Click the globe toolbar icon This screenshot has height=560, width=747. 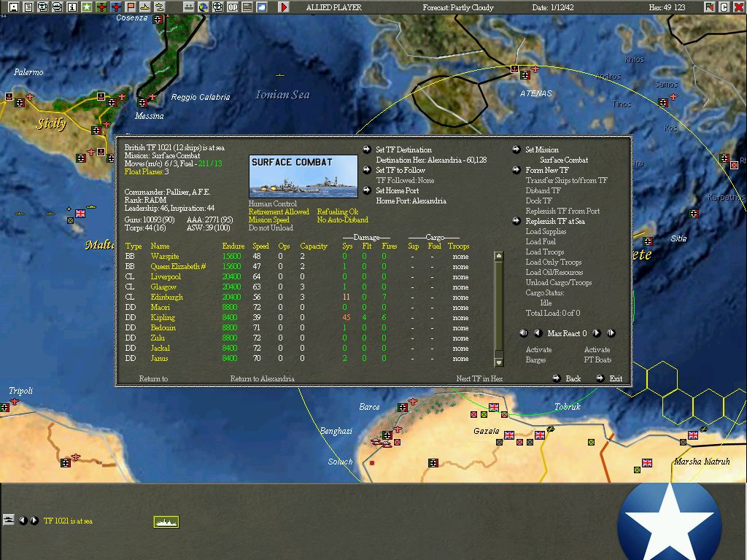pyautogui.click(x=204, y=7)
